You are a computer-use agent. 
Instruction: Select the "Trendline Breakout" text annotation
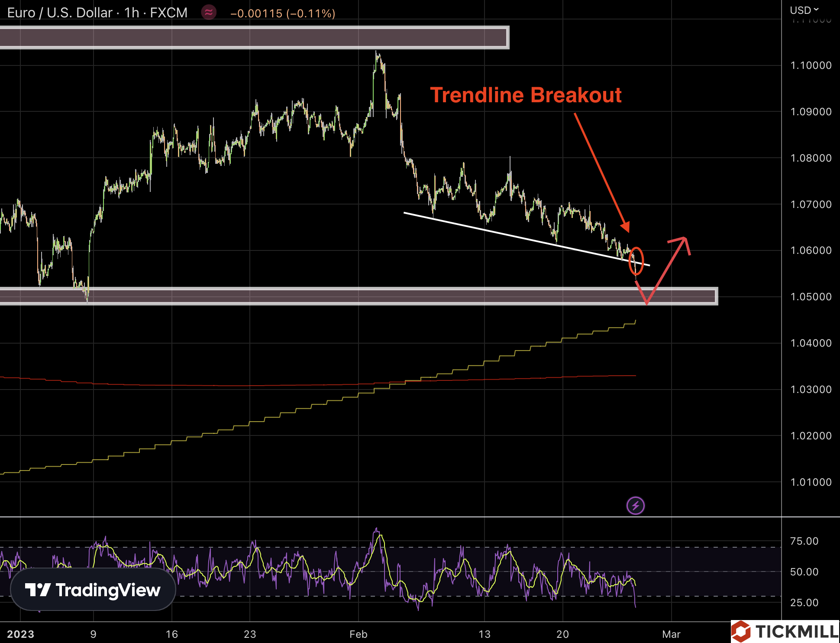[526, 95]
